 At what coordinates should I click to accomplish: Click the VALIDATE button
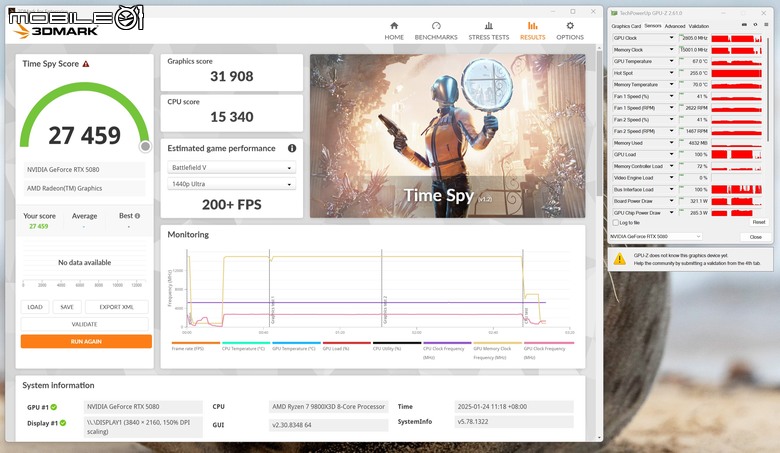[85, 324]
